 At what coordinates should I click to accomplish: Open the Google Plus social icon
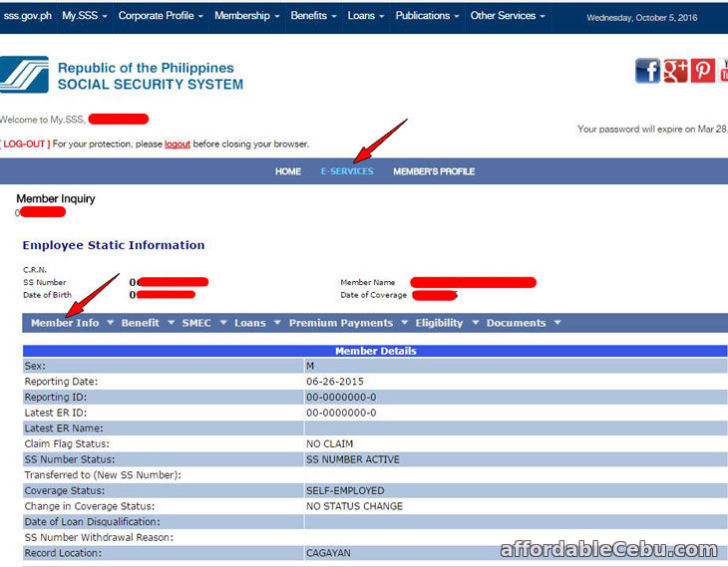click(675, 71)
